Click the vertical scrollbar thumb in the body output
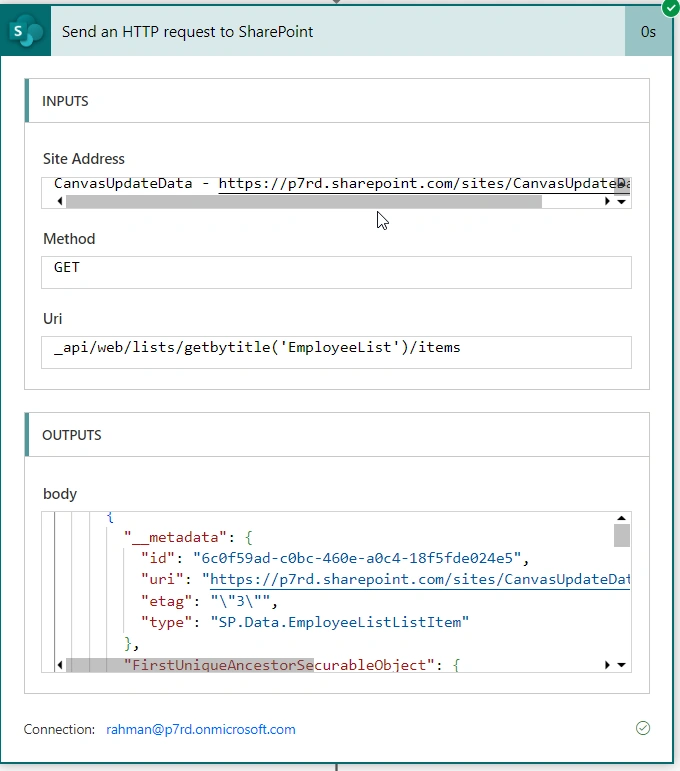Screen dimensions: 680x771 621,535
